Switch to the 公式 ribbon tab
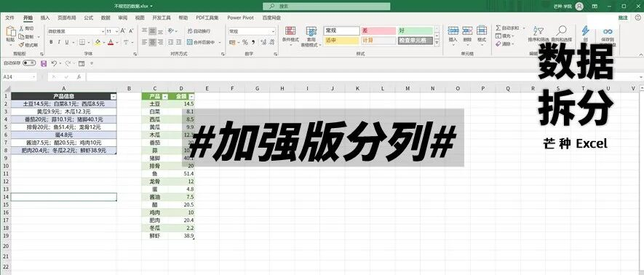Viewport: 644px width, 275px height. [88, 18]
